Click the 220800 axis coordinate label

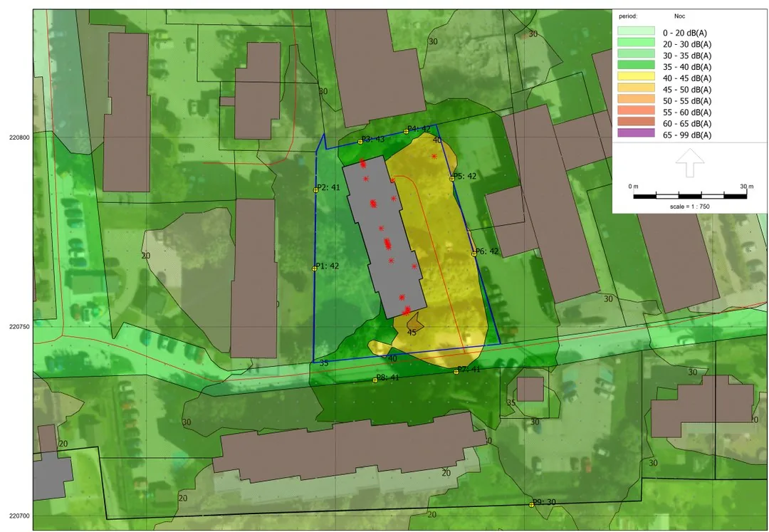(x=19, y=137)
